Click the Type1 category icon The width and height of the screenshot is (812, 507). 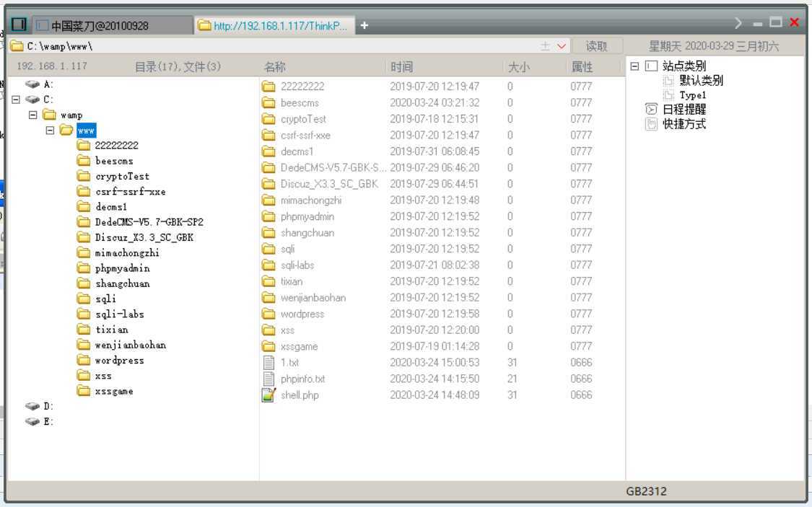[668, 95]
